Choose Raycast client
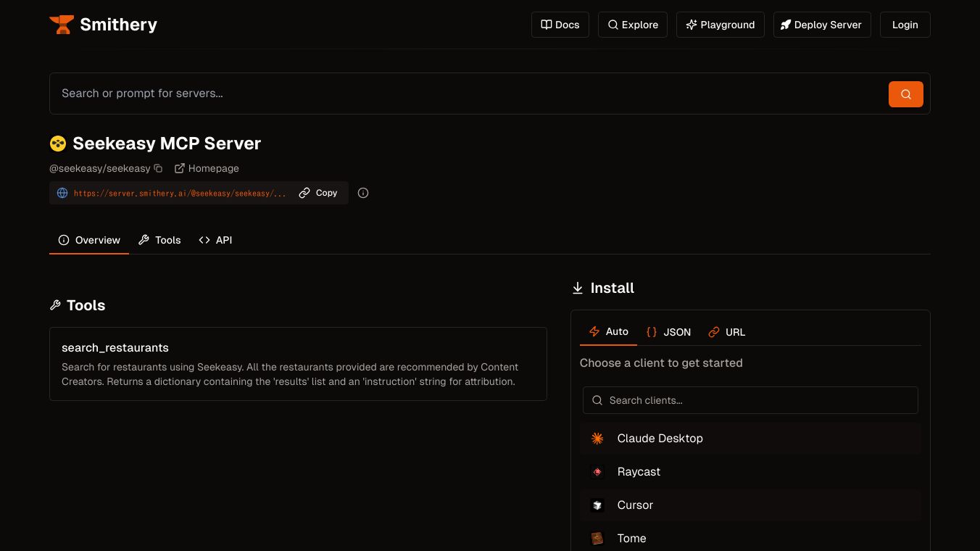 click(x=750, y=472)
